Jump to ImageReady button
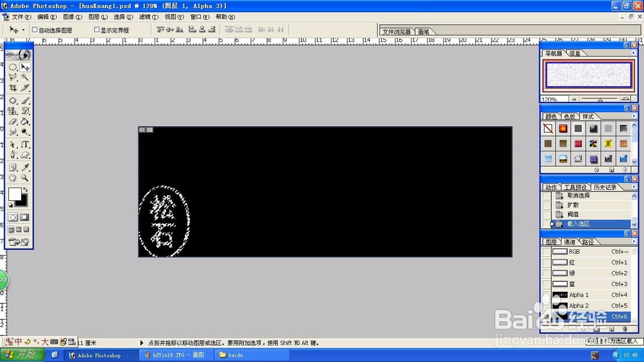644x362 pixels. tap(19, 242)
